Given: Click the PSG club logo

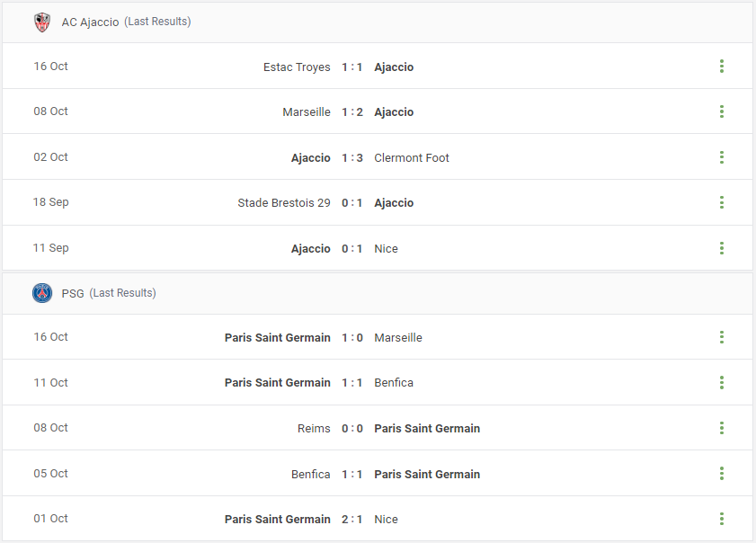Looking at the screenshot, I should (x=42, y=293).
